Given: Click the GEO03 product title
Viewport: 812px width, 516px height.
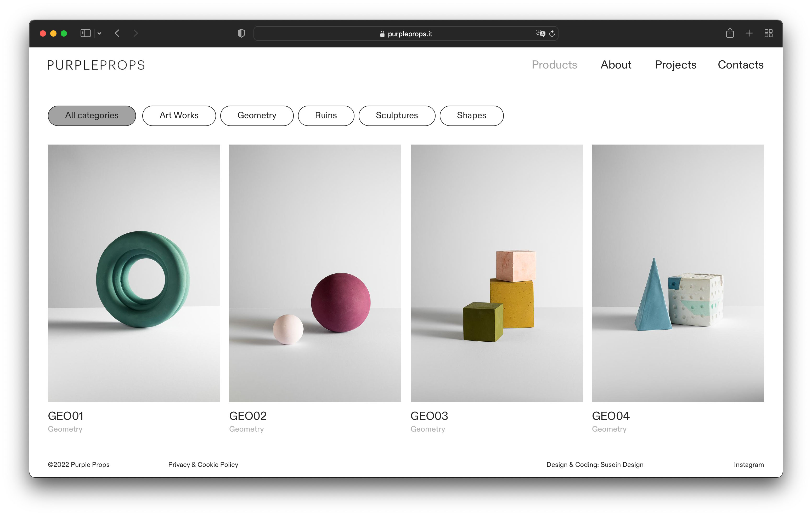Looking at the screenshot, I should 429,416.
